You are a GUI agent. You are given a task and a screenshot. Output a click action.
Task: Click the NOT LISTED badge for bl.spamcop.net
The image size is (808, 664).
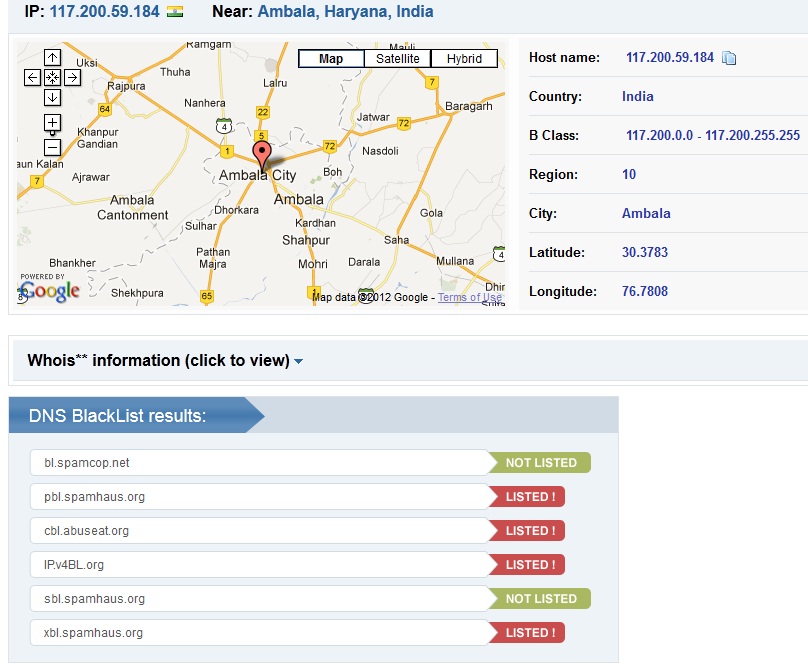[x=541, y=462]
